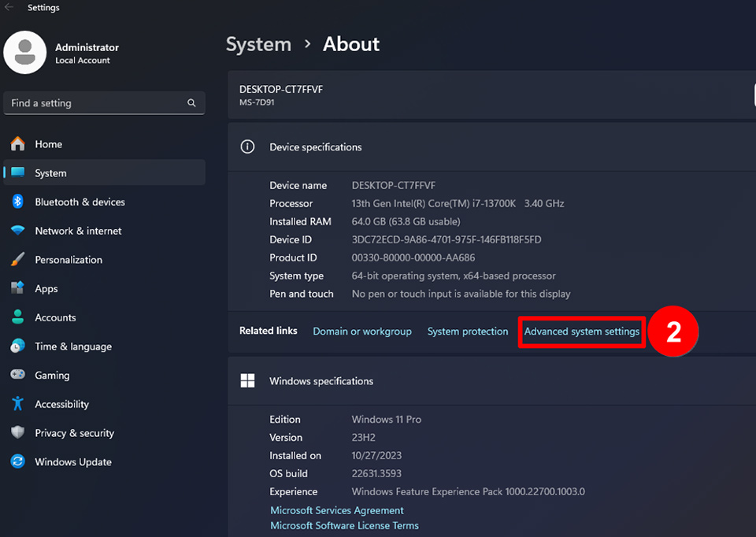Open Bluetooth & devices settings

pos(79,202)
